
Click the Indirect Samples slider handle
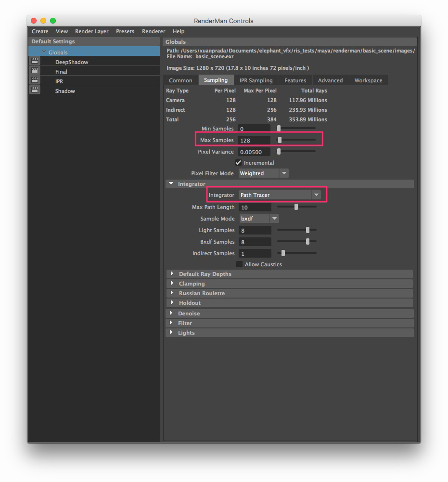(283, 253)
